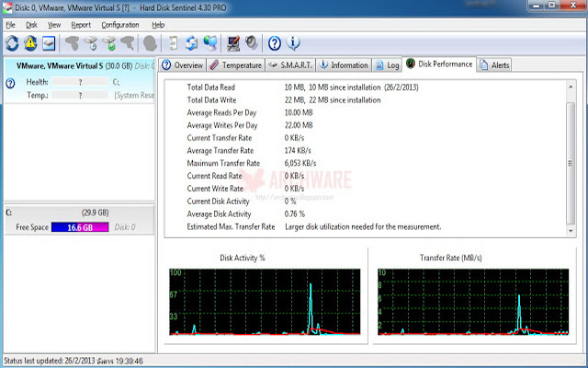Select the VMware Virtual S disk entry

pos(79,80)
